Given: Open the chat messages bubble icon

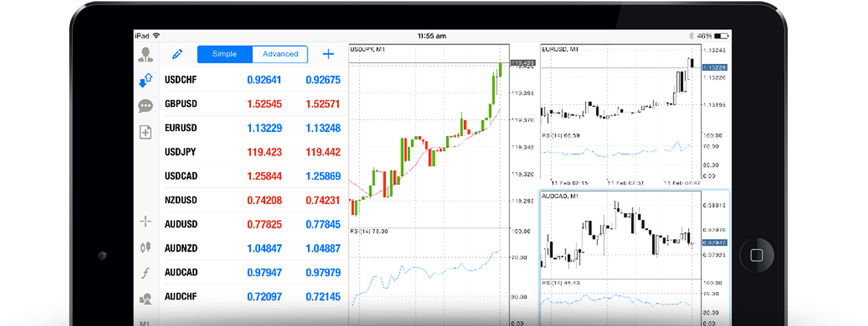Looking at the screenshot, I should pos(145,106).
